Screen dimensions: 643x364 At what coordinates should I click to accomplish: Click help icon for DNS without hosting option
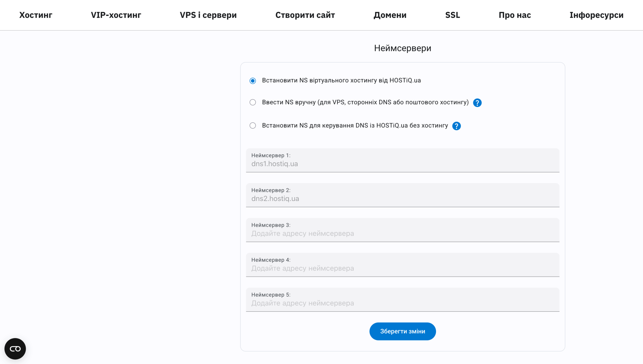457,126
